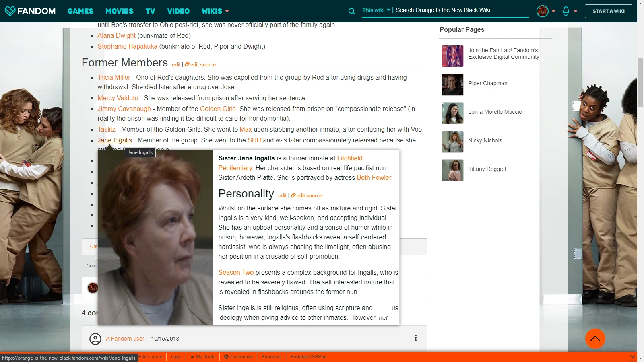The height and width of the screenshot is (362, 644).
Task: Click Shortcuts in bottom toolbar
Action: [272, 357]
